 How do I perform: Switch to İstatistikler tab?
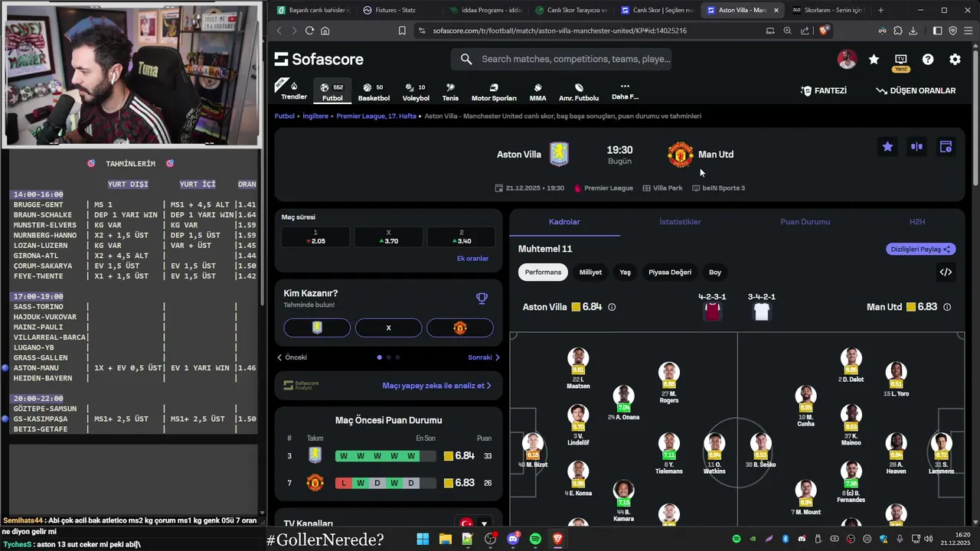click(680, 222)
